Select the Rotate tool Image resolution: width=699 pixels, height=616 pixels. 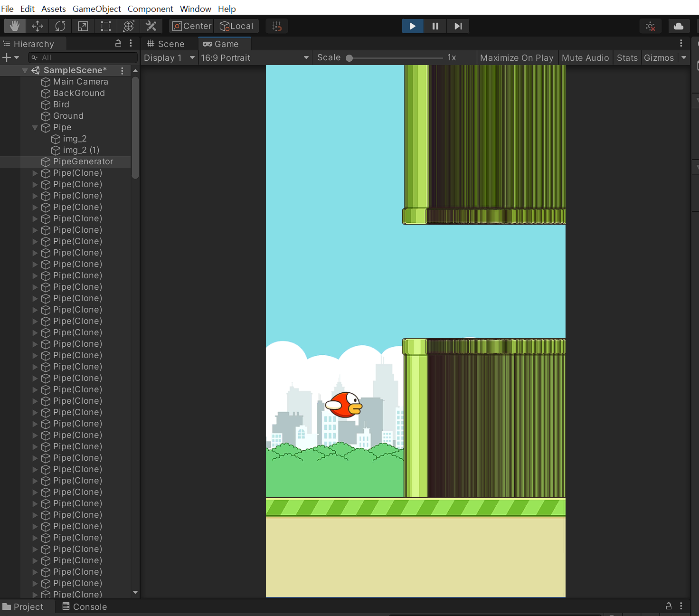[60, 26]
